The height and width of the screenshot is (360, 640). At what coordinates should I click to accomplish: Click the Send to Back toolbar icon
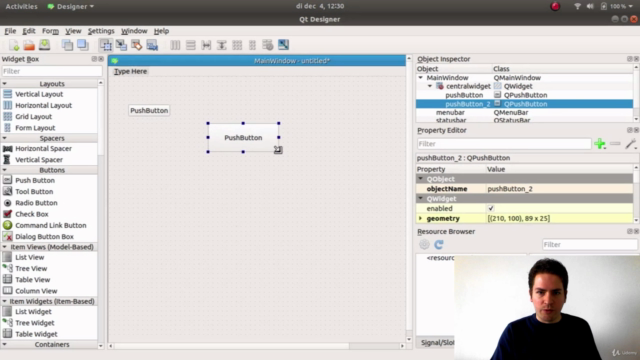pos(67,45)
